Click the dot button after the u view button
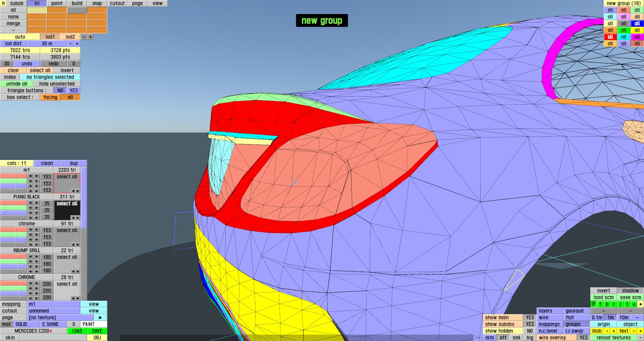 coord(641,304)
